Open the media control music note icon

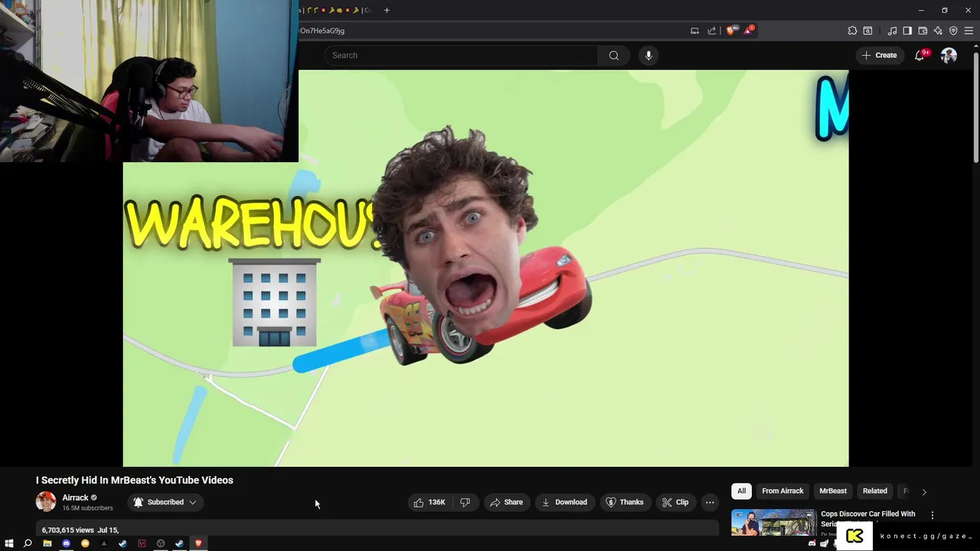[x=892, y=31]
